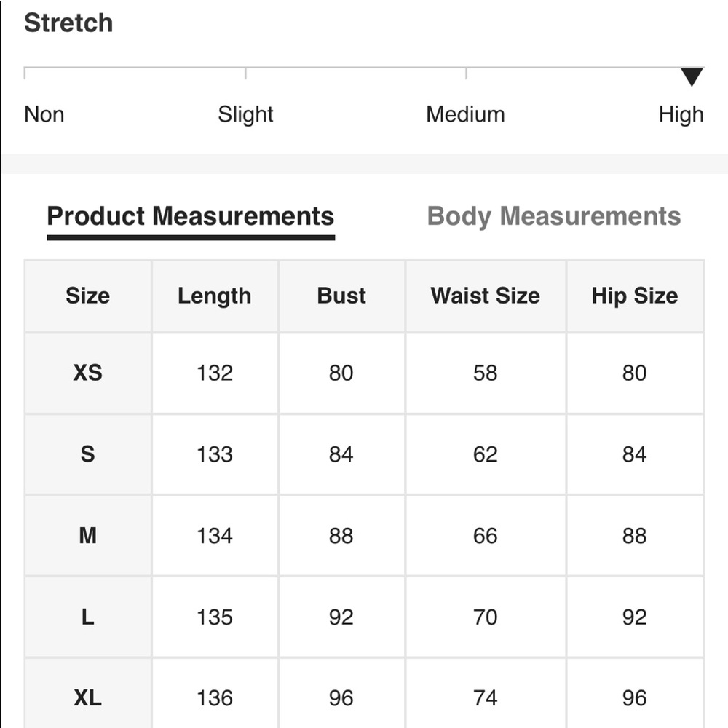Select the L size row label
The height and width of the screenshot is (728, 728).
[x=87, y=617]
